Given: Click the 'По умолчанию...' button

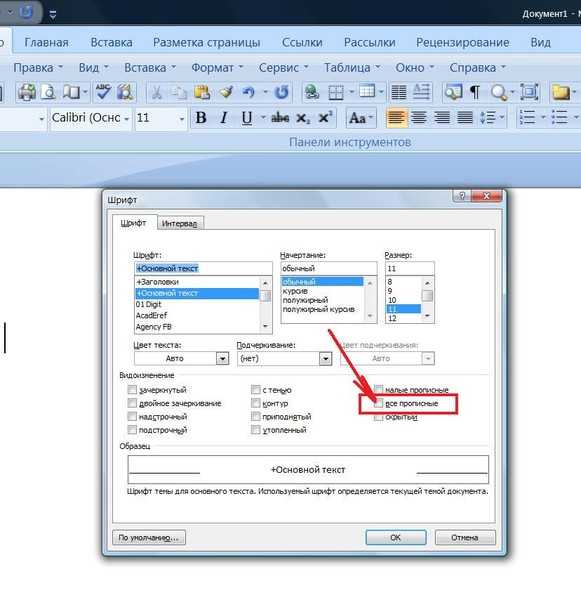Looking at the screenshot, I should [149, 537].
